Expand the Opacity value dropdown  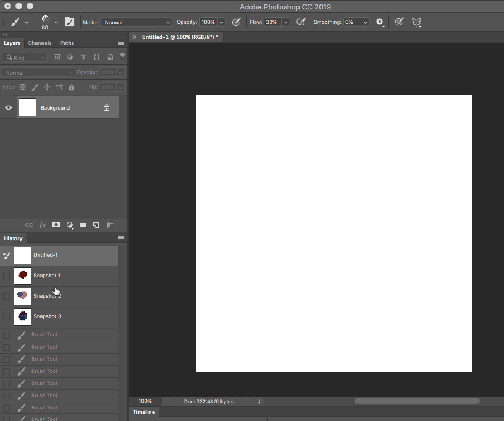click(222, 22)
